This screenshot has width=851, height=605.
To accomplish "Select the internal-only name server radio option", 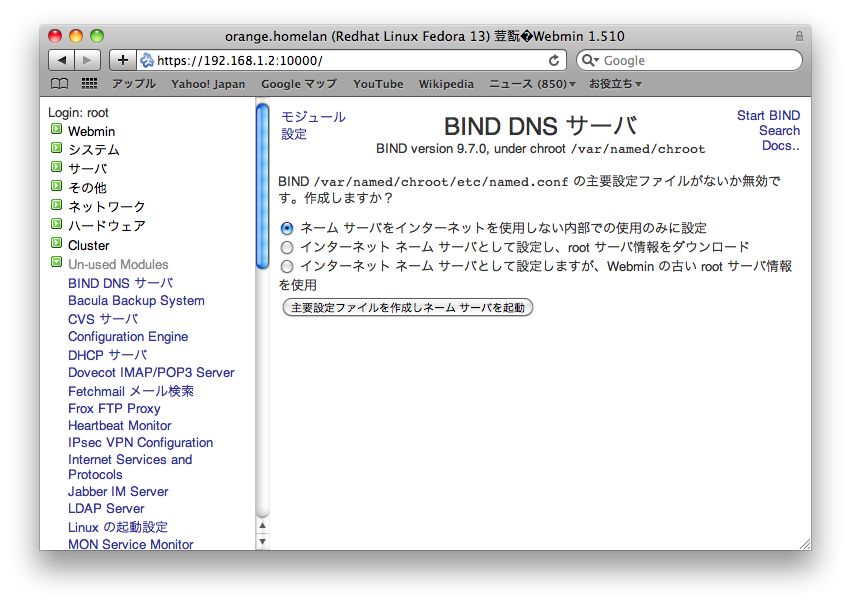I will pyautogui.click(x=287, y=228).
